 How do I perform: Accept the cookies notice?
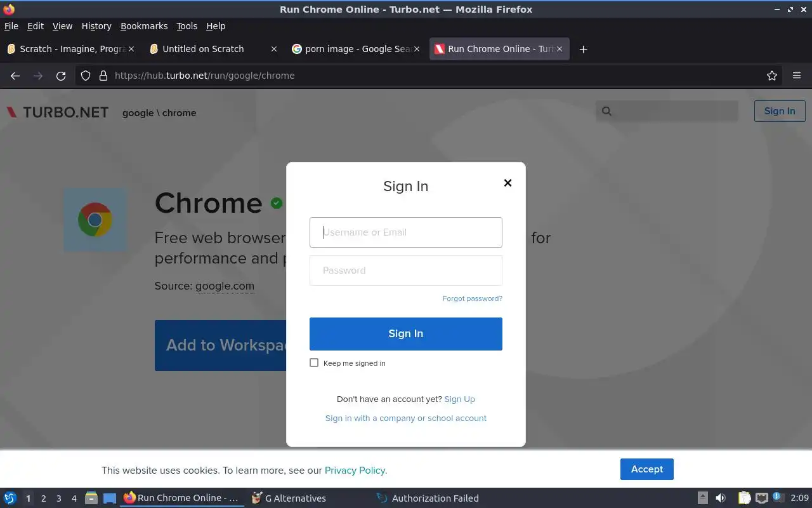pyautogui.click(x=647, y=469)
